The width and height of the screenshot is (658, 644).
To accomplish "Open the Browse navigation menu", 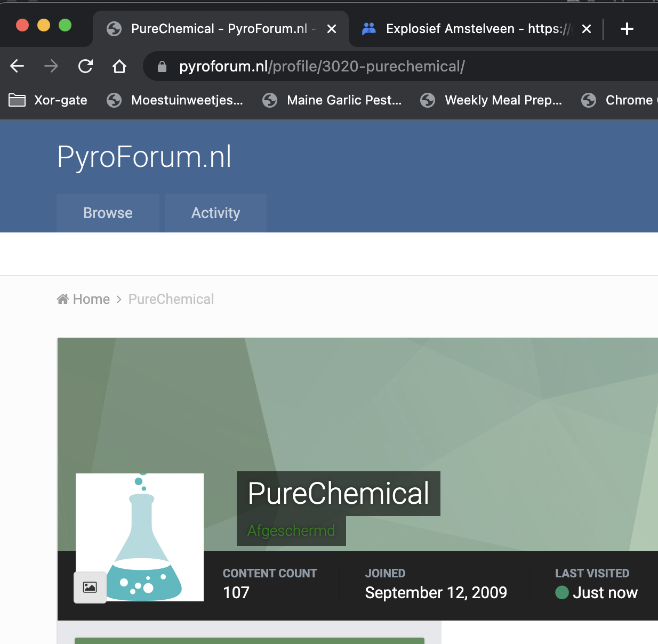I will coord(108,213).
